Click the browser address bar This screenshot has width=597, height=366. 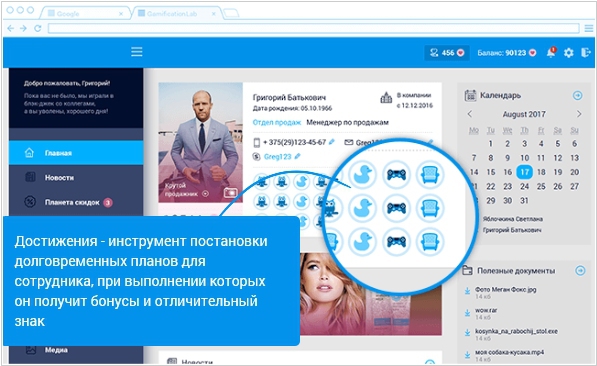click(313, 28)
